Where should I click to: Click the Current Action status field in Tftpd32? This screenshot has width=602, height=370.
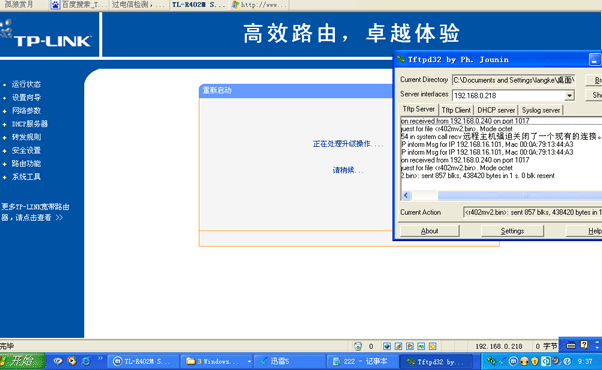532,212
